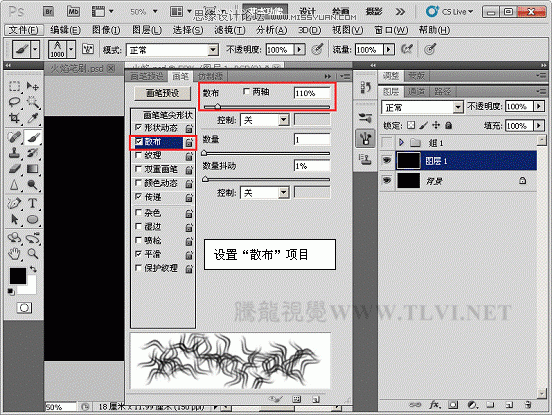Select the Rectangular Marquee tool
The height and width of the screenshot is (415, 552).
pos(14,86)
